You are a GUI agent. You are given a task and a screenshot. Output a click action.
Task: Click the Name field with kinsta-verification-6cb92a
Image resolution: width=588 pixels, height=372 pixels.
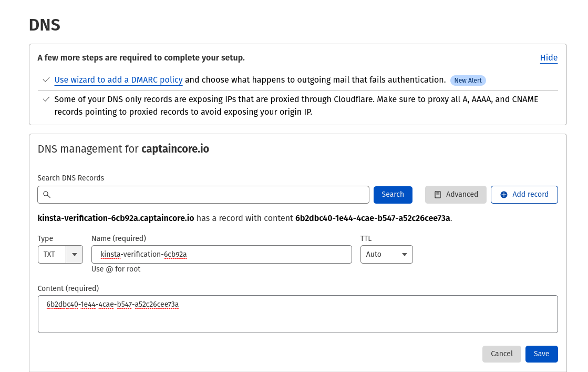(x=222, y=255)
